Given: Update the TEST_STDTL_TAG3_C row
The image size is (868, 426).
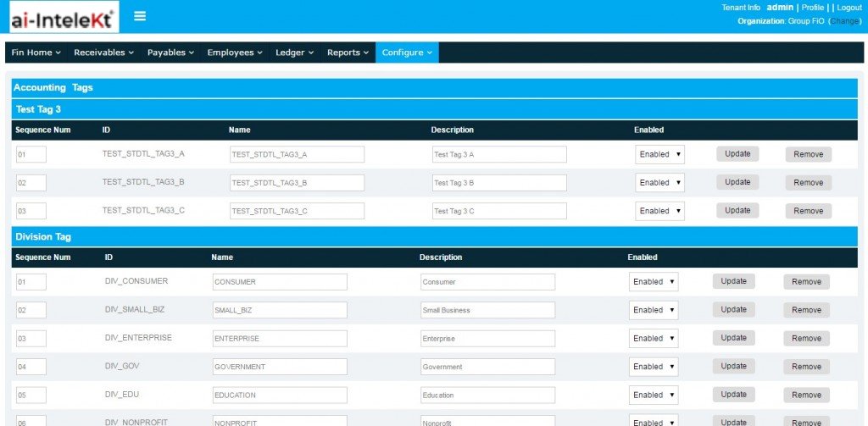Looking at the screenshot, I should [x=737, y=210].
